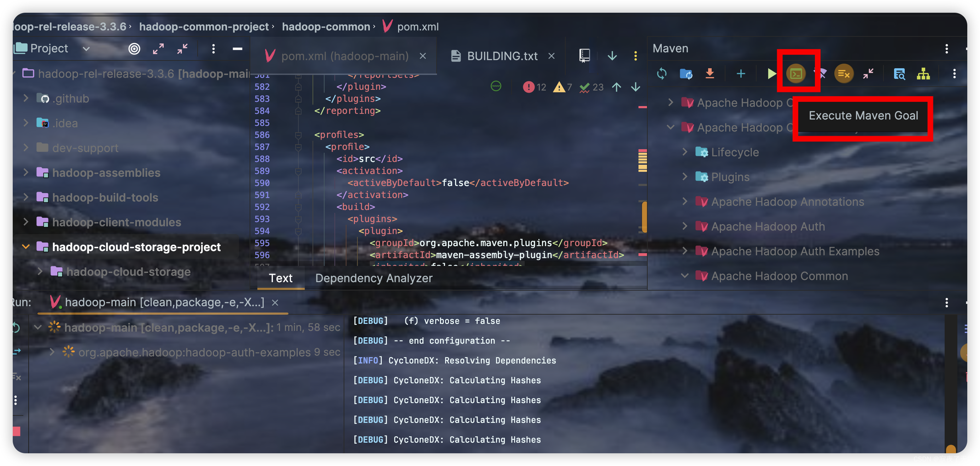The width and height of the screenshot is (980, 466).
Task: Collapse all in Project tree
Action: [183, 49]
